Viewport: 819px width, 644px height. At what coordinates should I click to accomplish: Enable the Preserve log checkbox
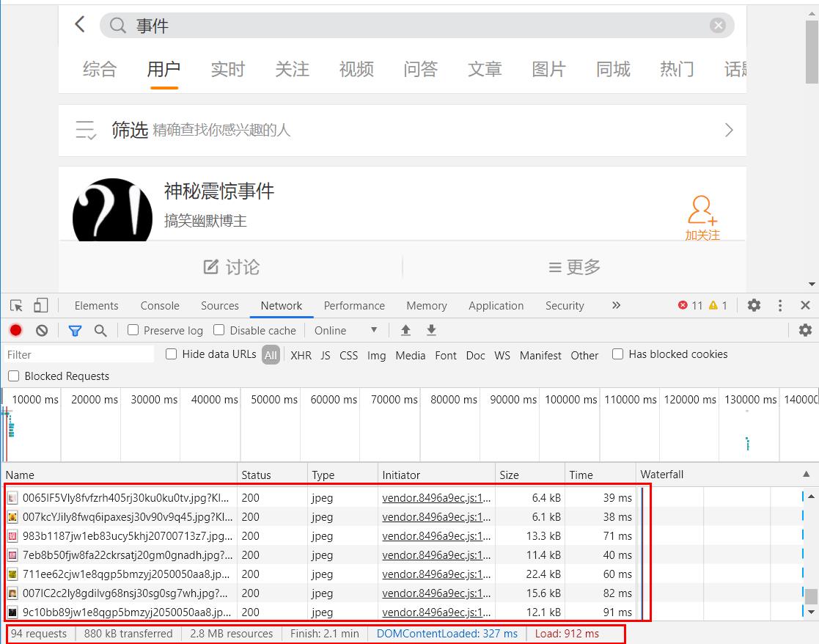tap(133, 330)
